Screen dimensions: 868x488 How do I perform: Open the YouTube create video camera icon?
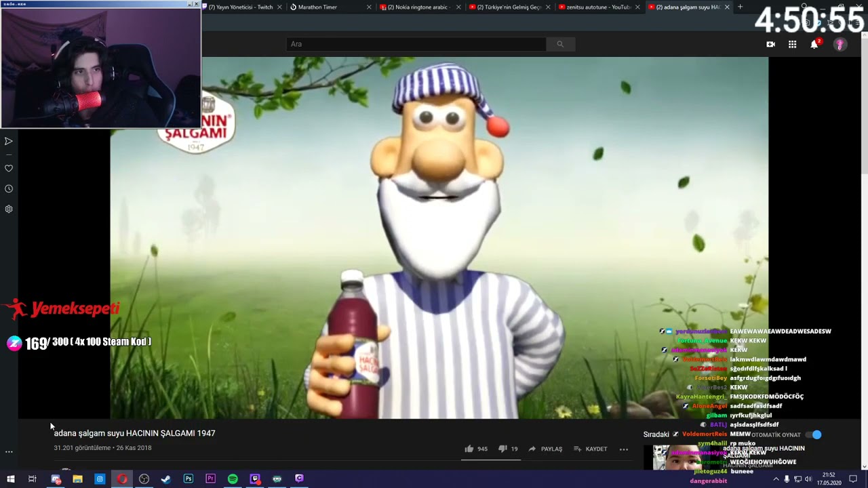[770, 44]
